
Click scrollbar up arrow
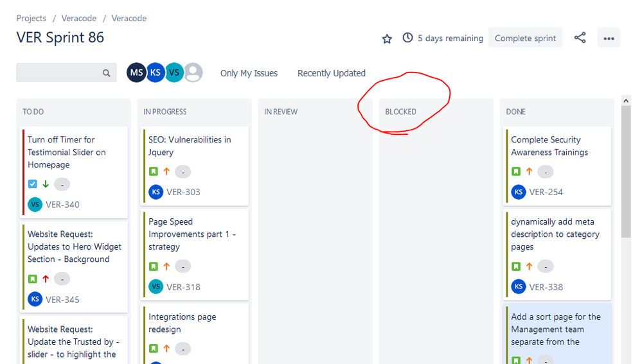(626, 100)
